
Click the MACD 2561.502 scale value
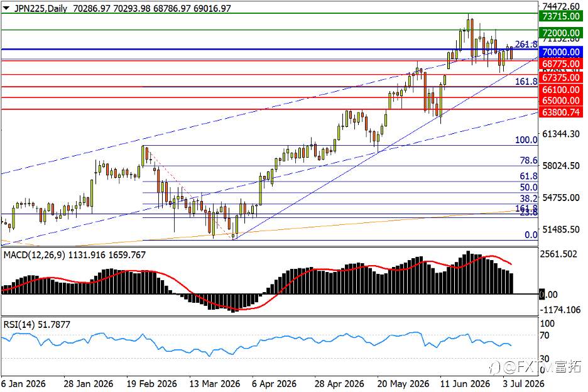558,254
